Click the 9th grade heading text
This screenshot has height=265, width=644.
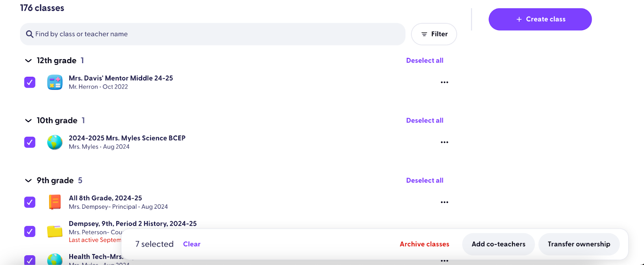pyautogui.click(x=55, y=180)
